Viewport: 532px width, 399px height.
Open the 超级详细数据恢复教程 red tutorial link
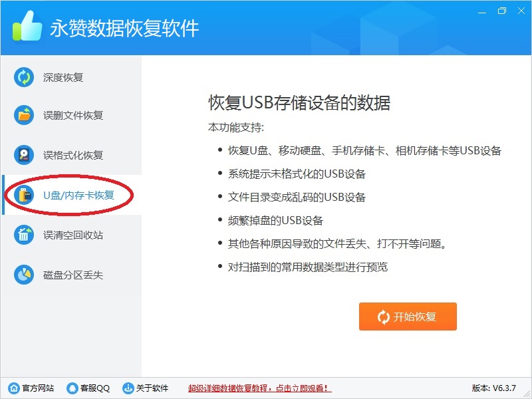pos(259,388)
